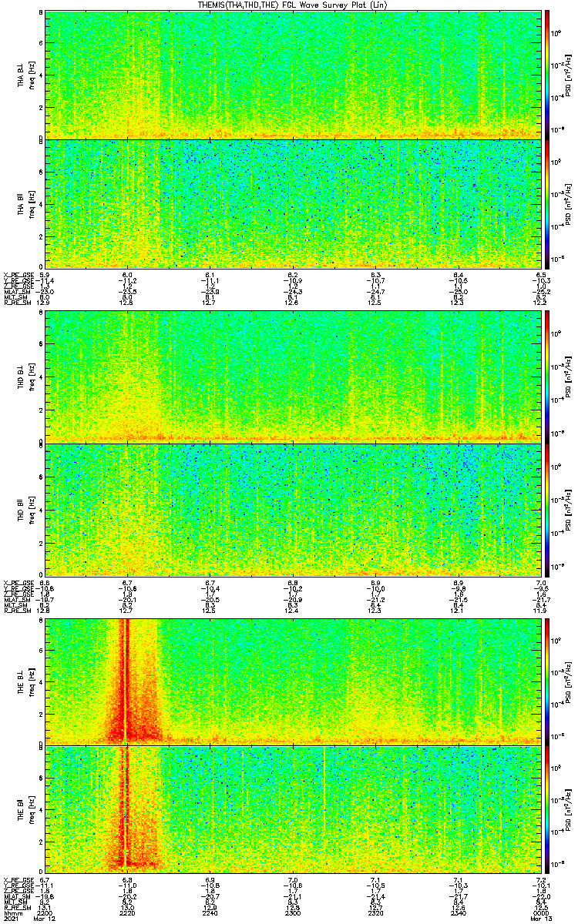This screenshot has width=578, height=924.
Task: Click the THA Bll PSD color bar
Action: (547, 205)
